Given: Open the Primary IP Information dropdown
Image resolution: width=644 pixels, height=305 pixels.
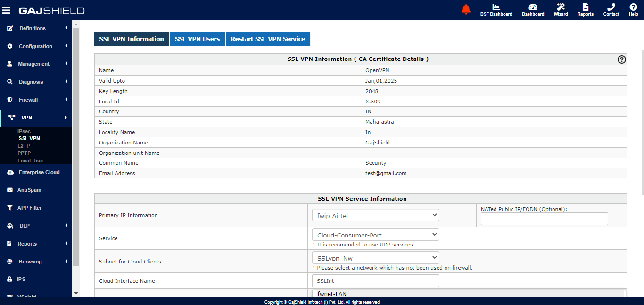Looking at the screenshot, I should [375, 215].
